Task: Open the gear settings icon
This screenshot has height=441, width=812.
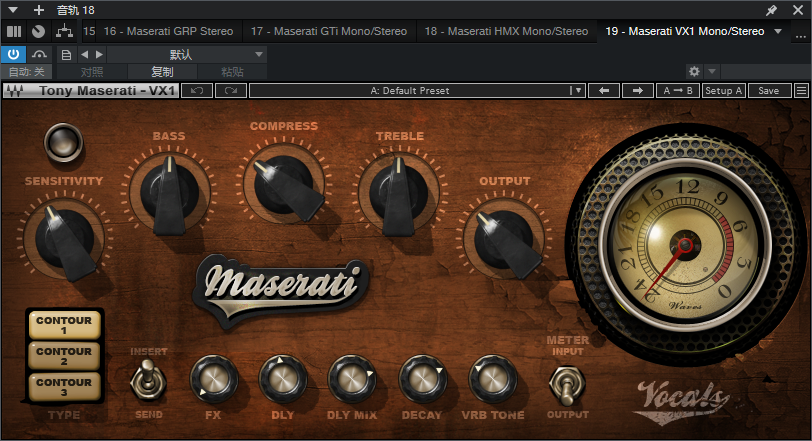Action: [x=694, y=71]
